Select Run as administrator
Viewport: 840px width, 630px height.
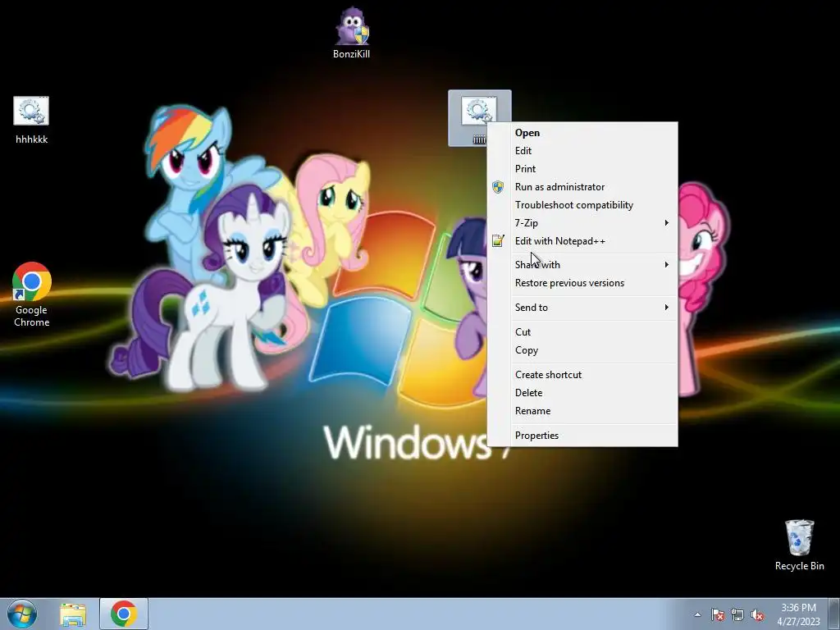(583, 187)
